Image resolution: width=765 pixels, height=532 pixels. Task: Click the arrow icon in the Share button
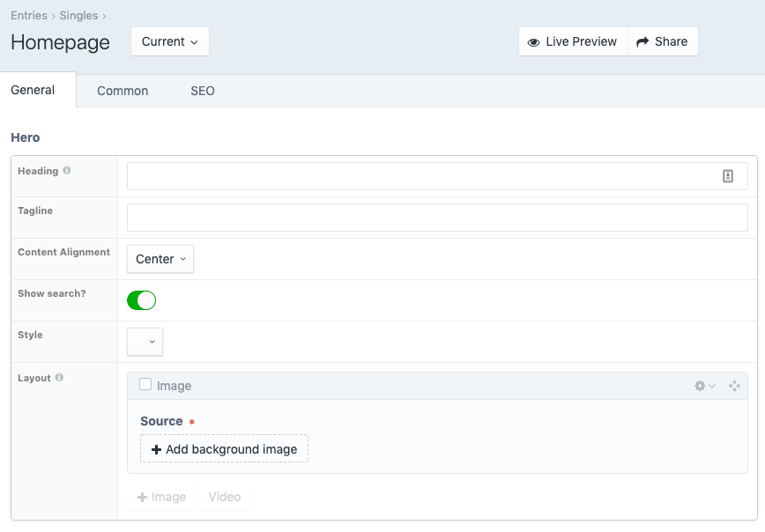tap(641, 41)
